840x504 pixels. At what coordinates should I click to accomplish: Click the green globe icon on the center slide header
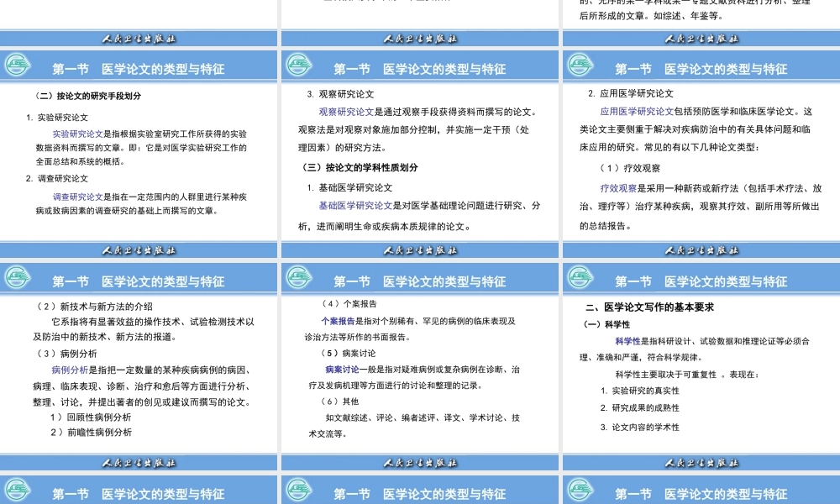(x=299, y=277)
